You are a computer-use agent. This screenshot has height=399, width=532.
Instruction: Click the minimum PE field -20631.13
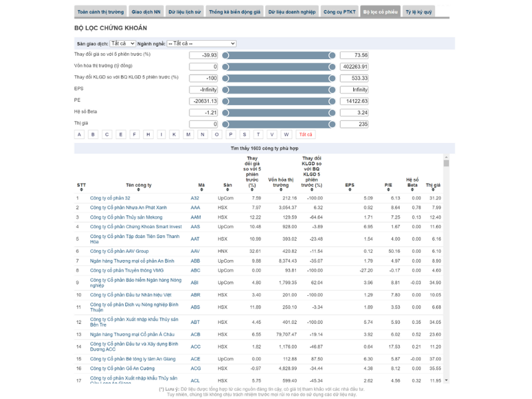click(x=203, y=101)
